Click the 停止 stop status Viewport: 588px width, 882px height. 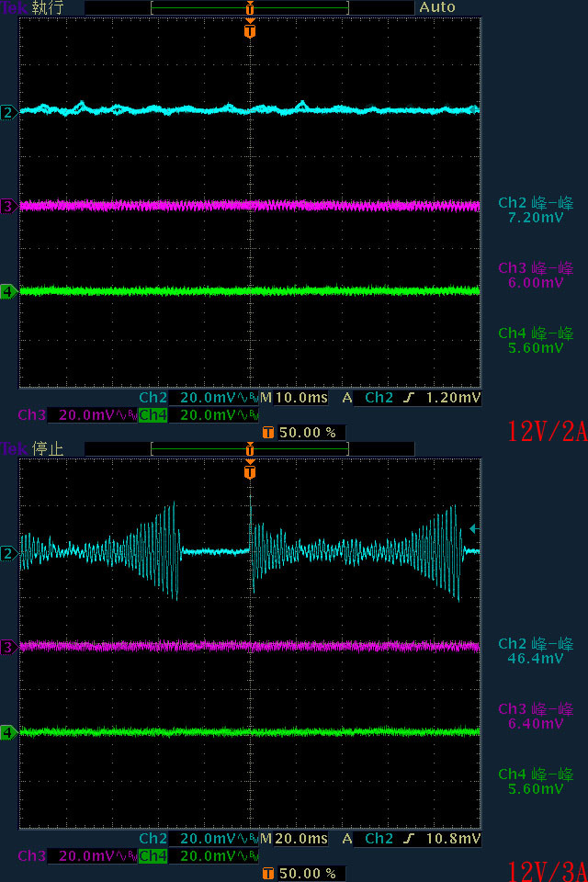[49, 448]
